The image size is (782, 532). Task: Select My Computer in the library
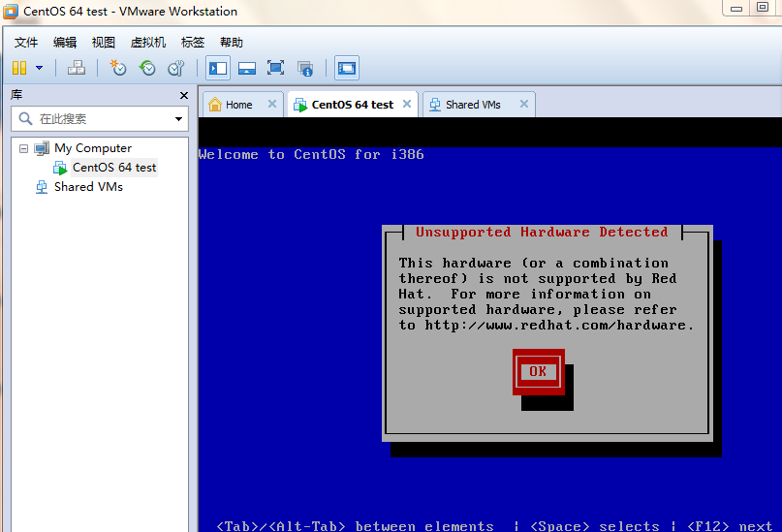tap(93, 148)
